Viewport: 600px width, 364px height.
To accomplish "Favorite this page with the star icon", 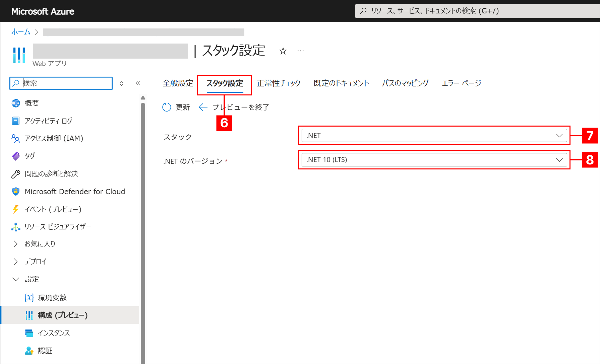I will point(283,51).
